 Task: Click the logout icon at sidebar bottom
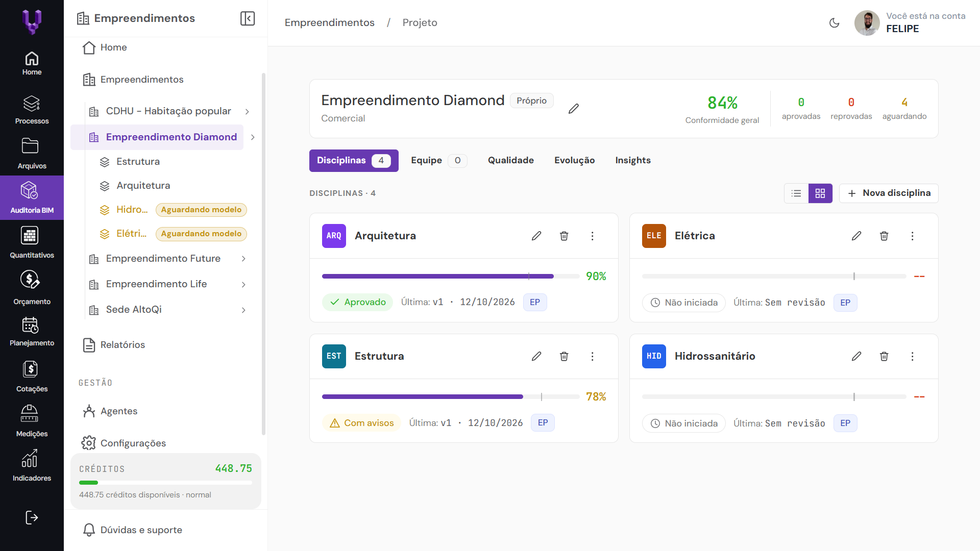(x=32, y=517)
